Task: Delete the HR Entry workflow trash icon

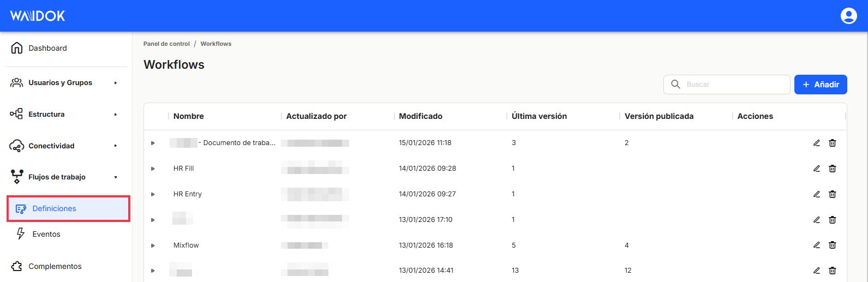Action: pos(832,194)
